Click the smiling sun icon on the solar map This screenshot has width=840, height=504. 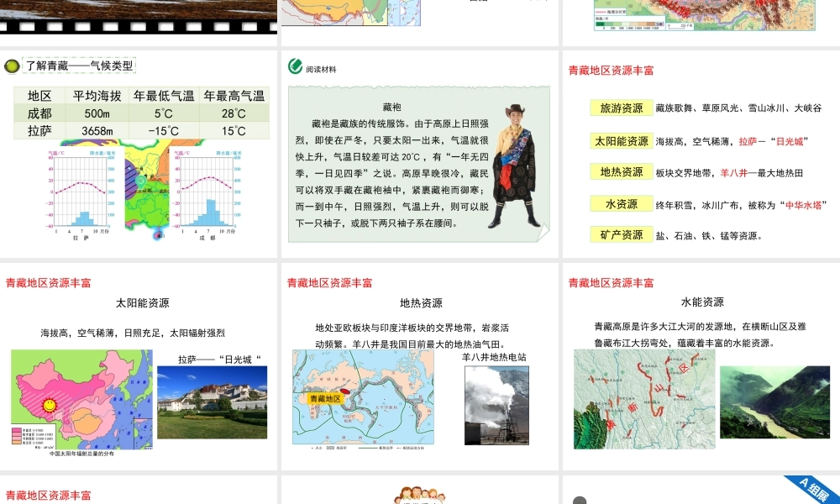coord(50,405)
